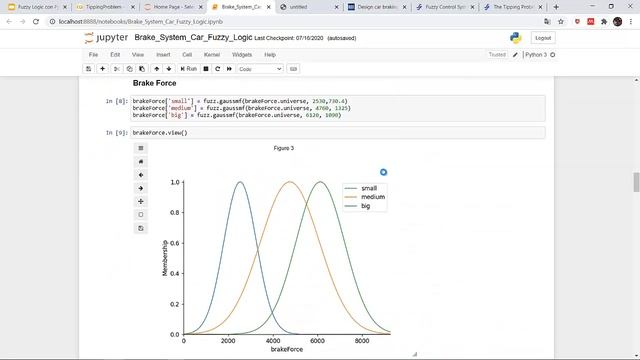Image resolution: width=640 pixels, height=360 pixels.
Task: Reset the plot with the home icon
Action: pyautogui.click(x=141, y=162)
